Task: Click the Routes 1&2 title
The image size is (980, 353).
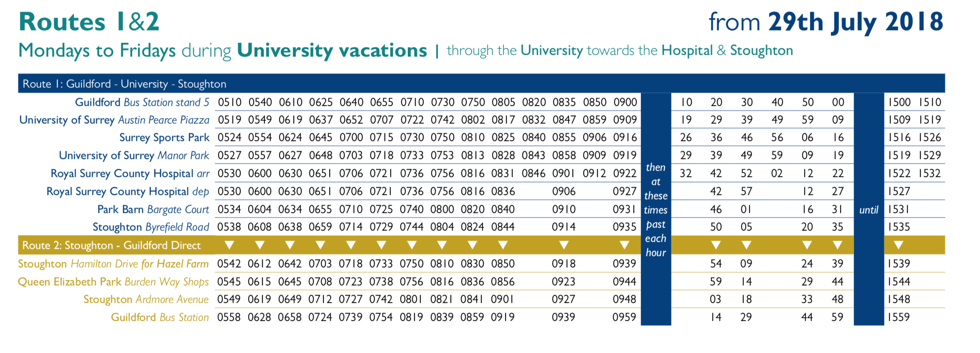Action: tap(89, 22)
